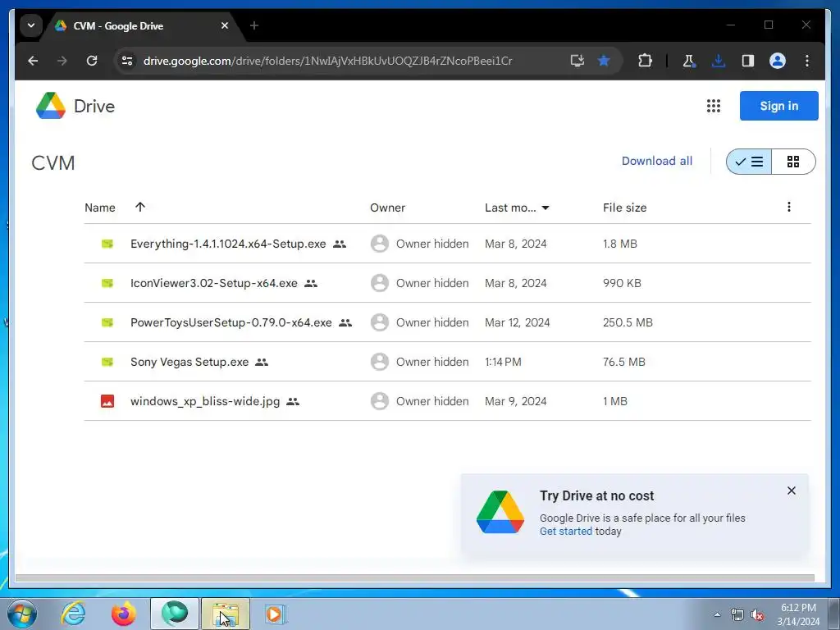Click the Get started link

566,531
